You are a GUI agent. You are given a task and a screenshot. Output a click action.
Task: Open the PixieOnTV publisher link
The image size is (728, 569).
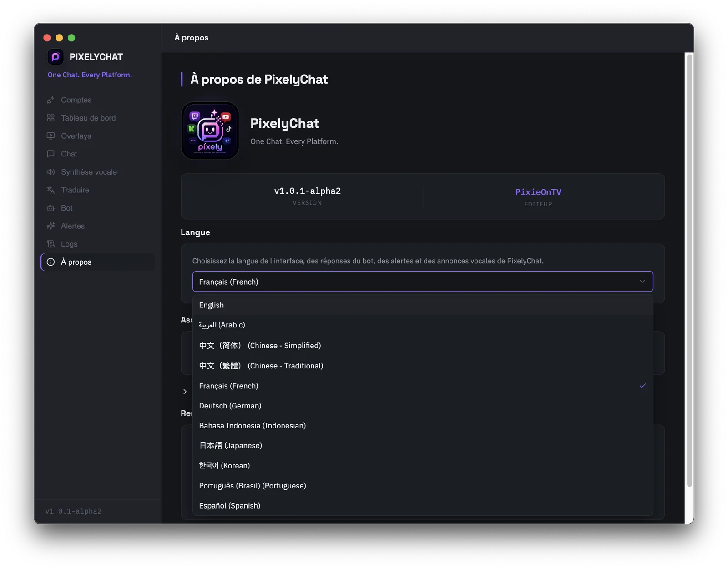538,192
